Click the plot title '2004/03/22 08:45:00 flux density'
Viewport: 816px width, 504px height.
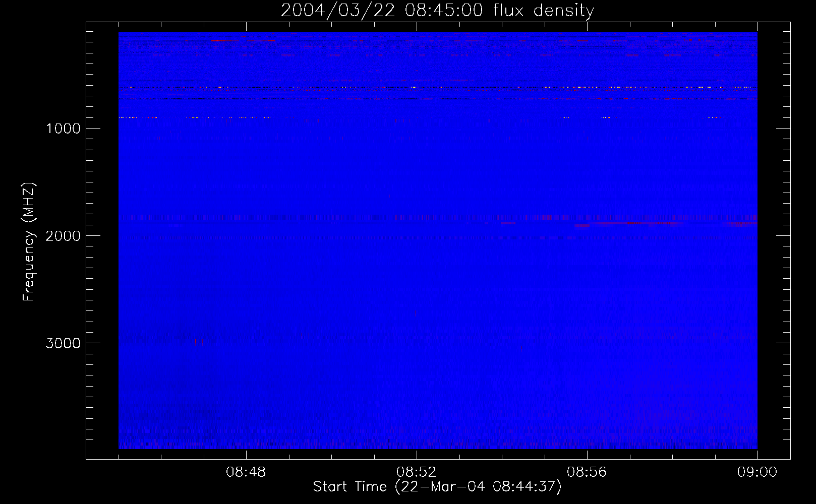tap(437, 10)
